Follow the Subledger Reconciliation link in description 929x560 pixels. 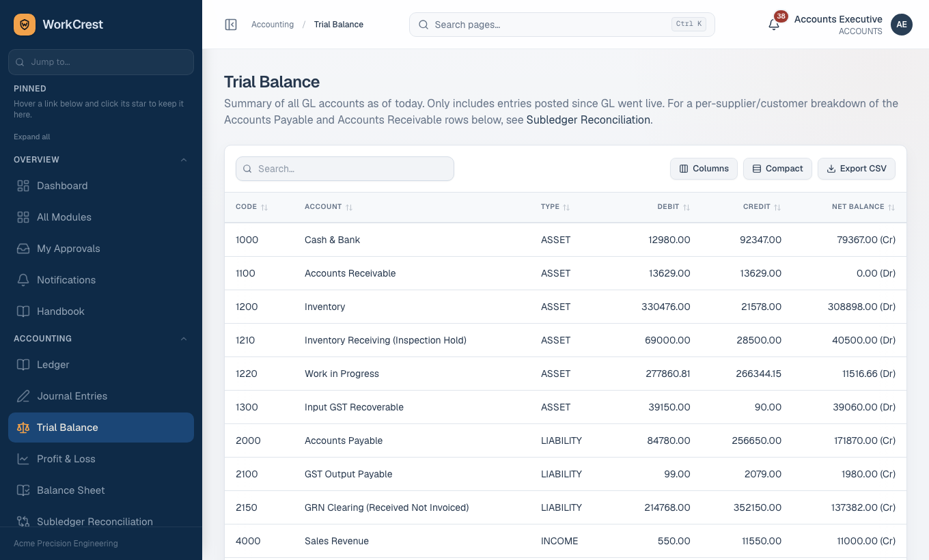pyautogui.click(x=588, y=120)
